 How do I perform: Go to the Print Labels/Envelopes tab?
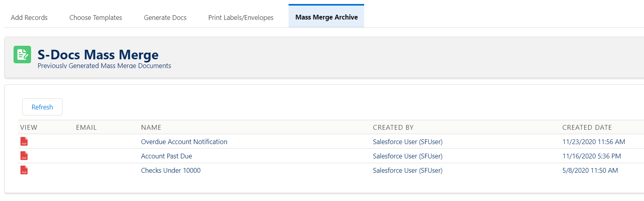(x=241, y=18)
